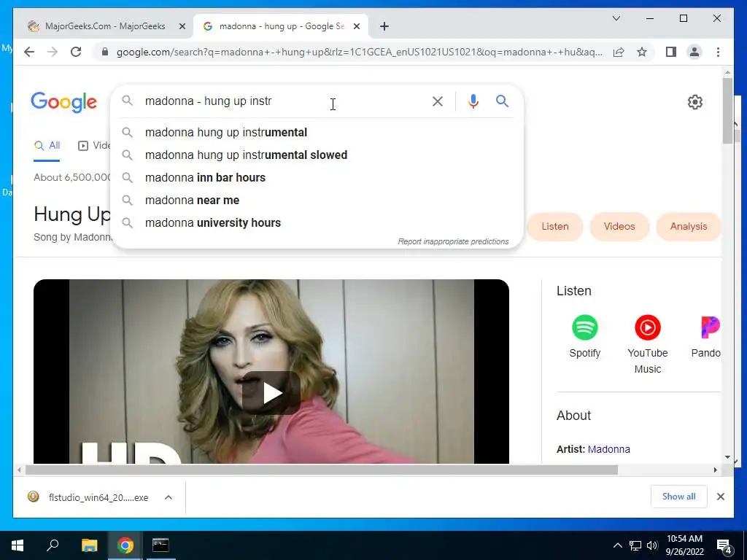Image resolution: width=747 pixels, height=560 pixels.
Task: Click the Google logo
Action: [x=64, y=102]
